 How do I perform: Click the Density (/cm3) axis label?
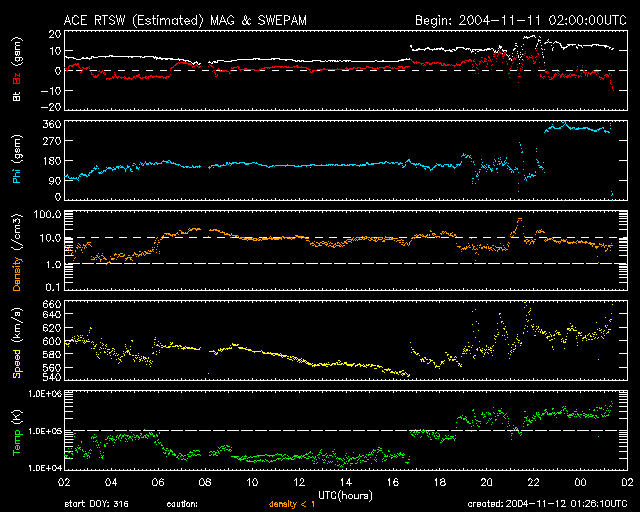point(17,252)
